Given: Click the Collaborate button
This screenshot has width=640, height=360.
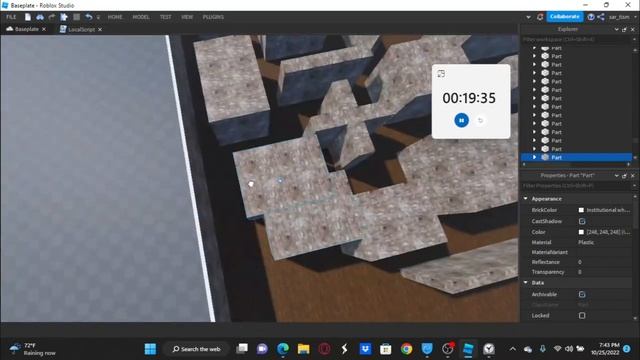Looking at the screenshot, I should [564, 17].
